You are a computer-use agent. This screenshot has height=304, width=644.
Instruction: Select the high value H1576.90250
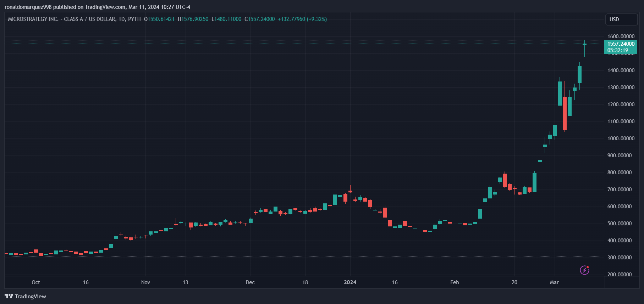click(x=193, y=19)
